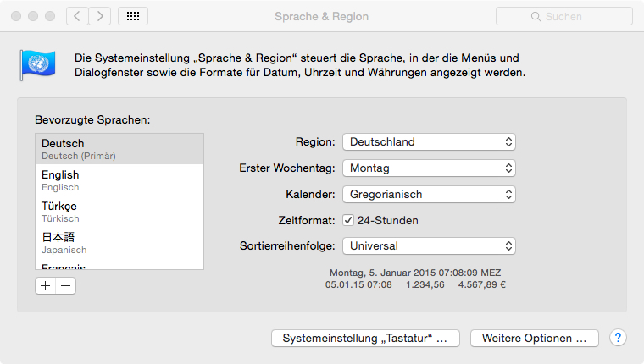Remove selected language with minus button
The image size is (644, 364).
point(66,286)
